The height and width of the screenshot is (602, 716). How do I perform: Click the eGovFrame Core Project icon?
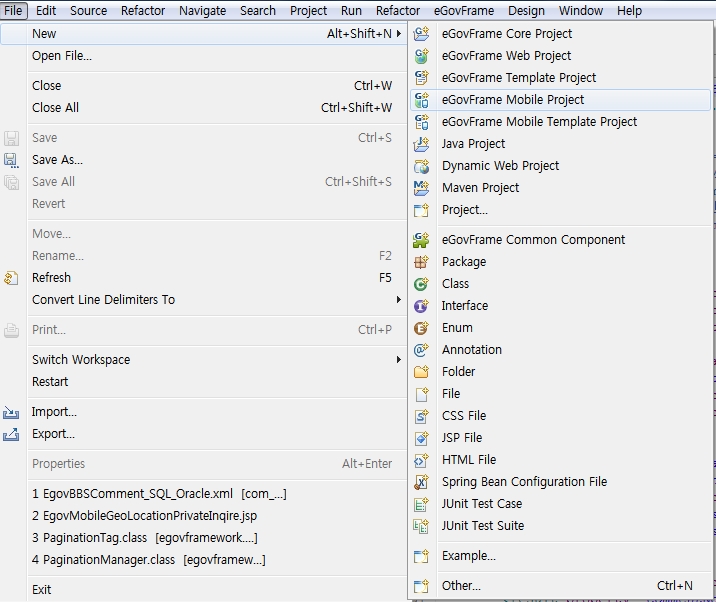pyautogui.click(x=421, y=34)
